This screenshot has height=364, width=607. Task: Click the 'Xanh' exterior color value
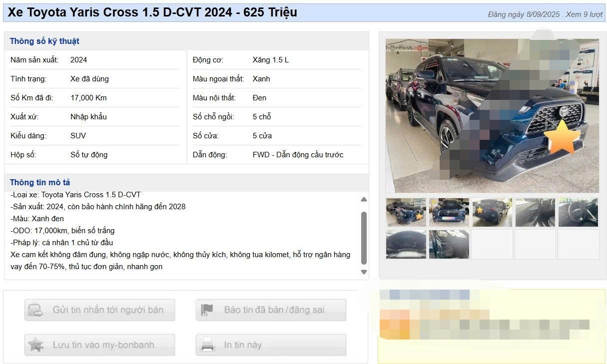coord(261,79)
